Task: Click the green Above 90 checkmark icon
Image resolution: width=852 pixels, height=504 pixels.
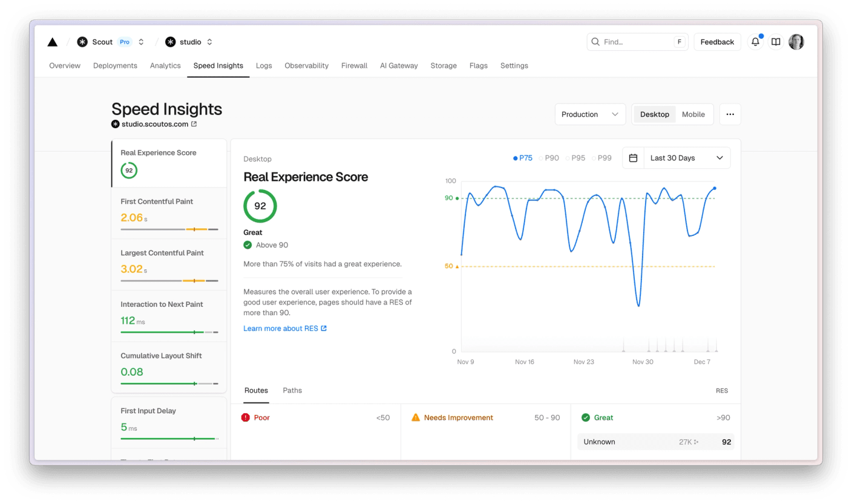Action: tap(247, 245)
